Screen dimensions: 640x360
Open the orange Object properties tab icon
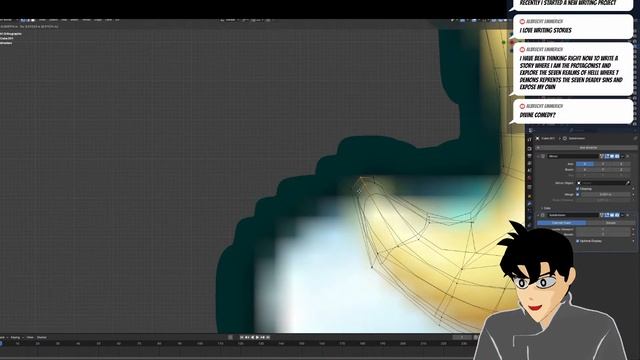pos(529,196)
